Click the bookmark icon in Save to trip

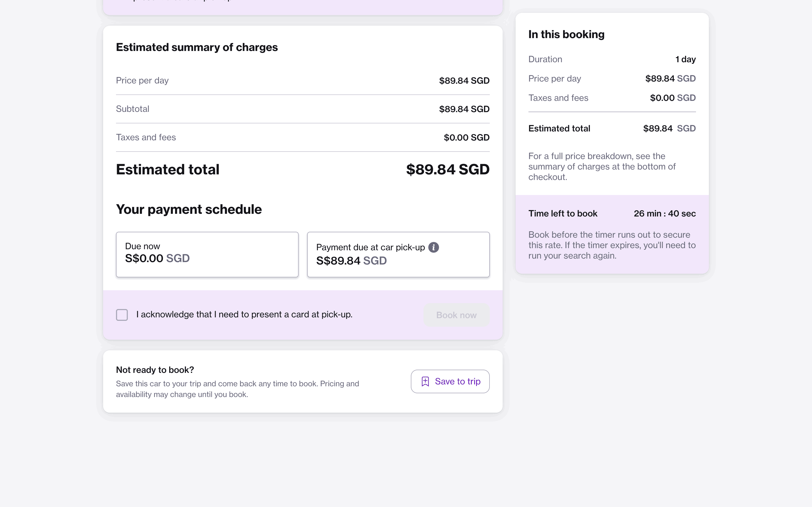click(x=425, y=381)
